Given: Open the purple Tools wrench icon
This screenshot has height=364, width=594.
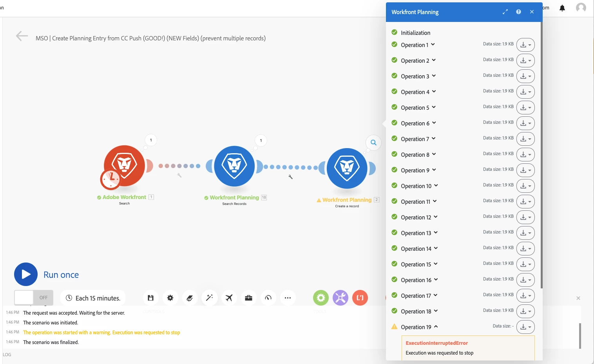Looking at the screenshot, I should (340, 298).
